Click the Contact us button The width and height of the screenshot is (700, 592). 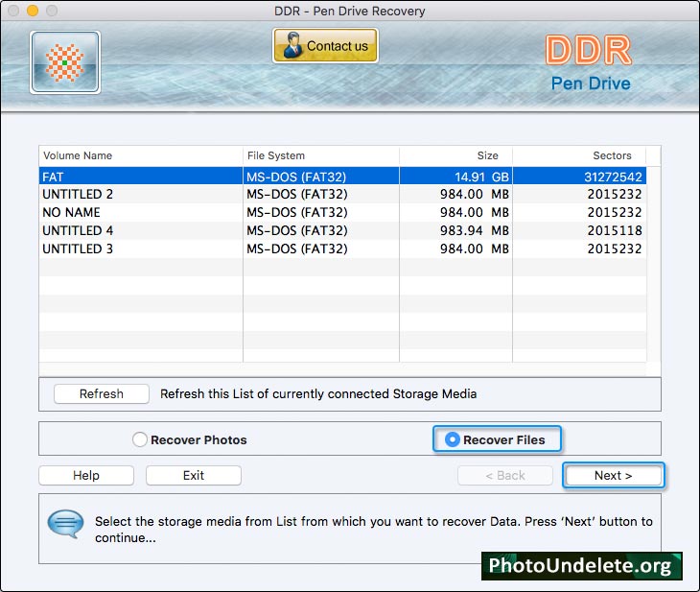325,45
